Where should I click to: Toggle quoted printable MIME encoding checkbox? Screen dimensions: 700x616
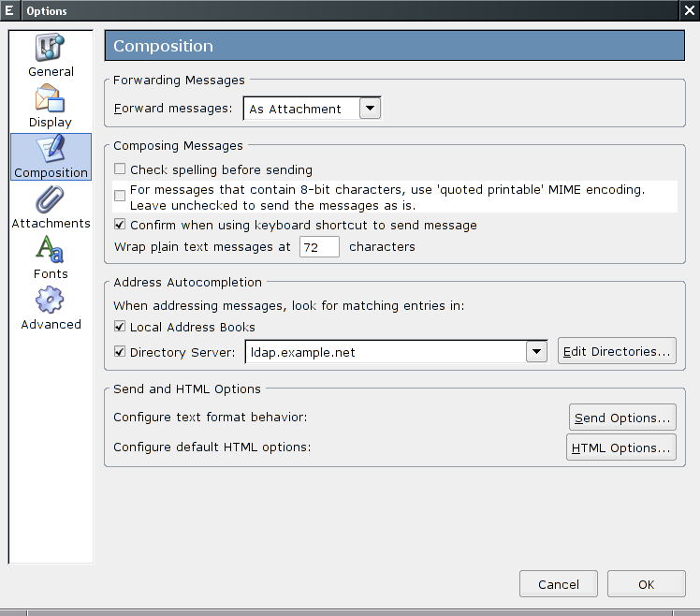pyautogui.click(x=120, y=196)
